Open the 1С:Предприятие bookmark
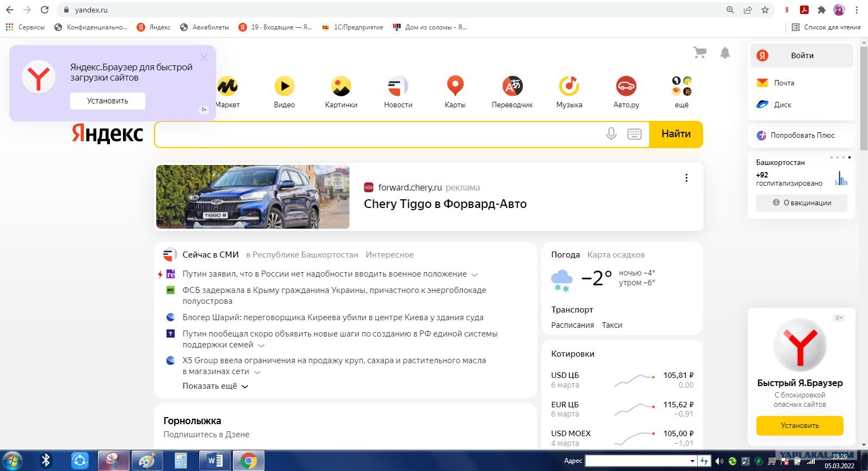Viewport: 868px width, 471px height. pos(352,27)
